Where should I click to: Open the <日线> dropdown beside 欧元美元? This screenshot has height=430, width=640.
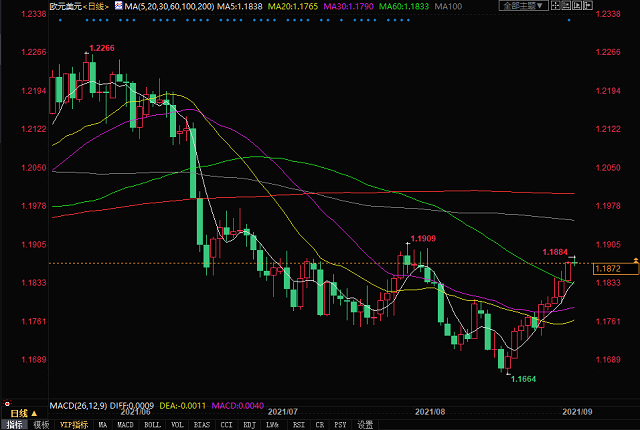[94, 6]
